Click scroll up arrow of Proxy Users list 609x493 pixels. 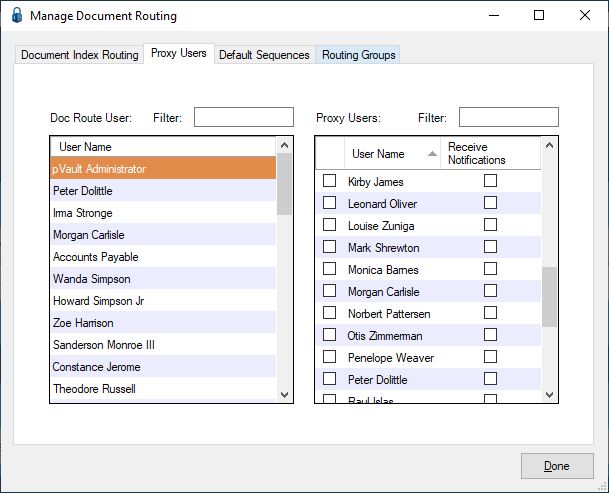point(549,146)
